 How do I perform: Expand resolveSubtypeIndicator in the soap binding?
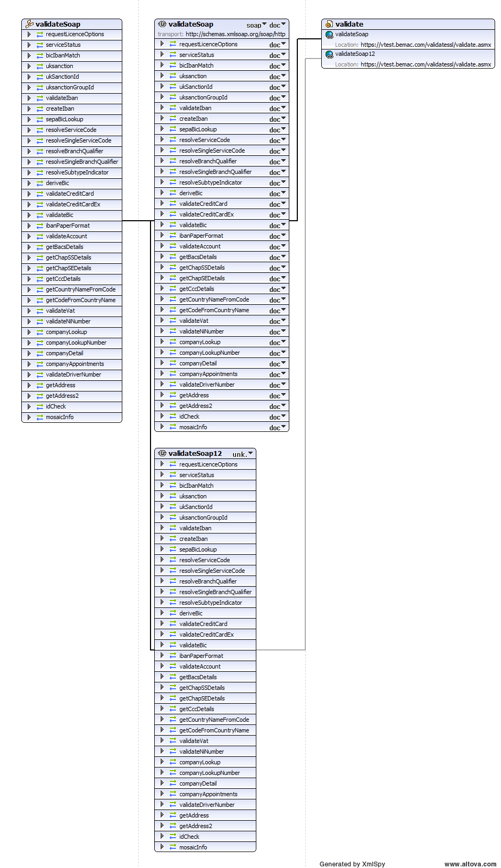tap(162, 182)
